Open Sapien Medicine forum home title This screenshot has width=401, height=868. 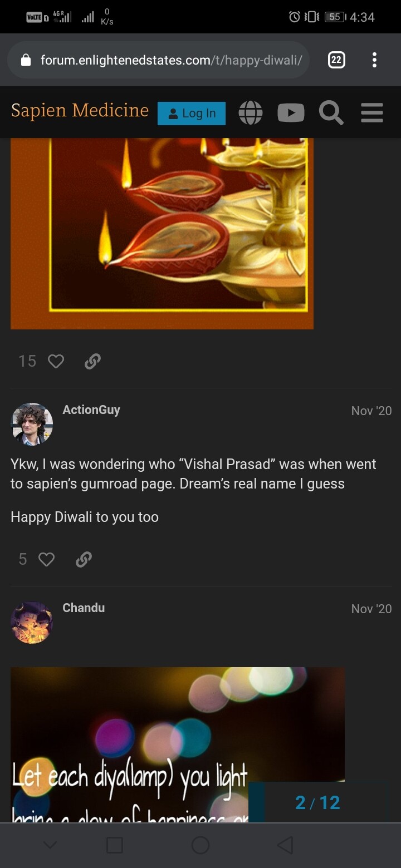coord(80,110)
